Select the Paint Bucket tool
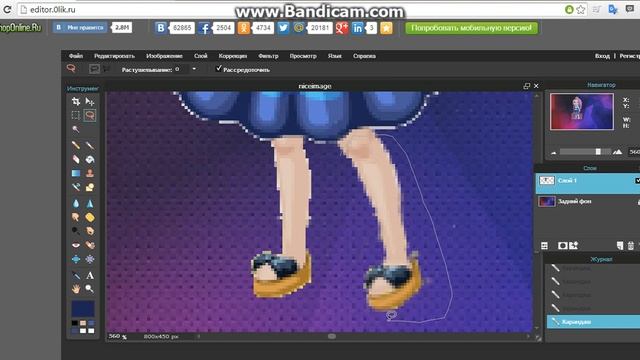 [x=90, y=159]
